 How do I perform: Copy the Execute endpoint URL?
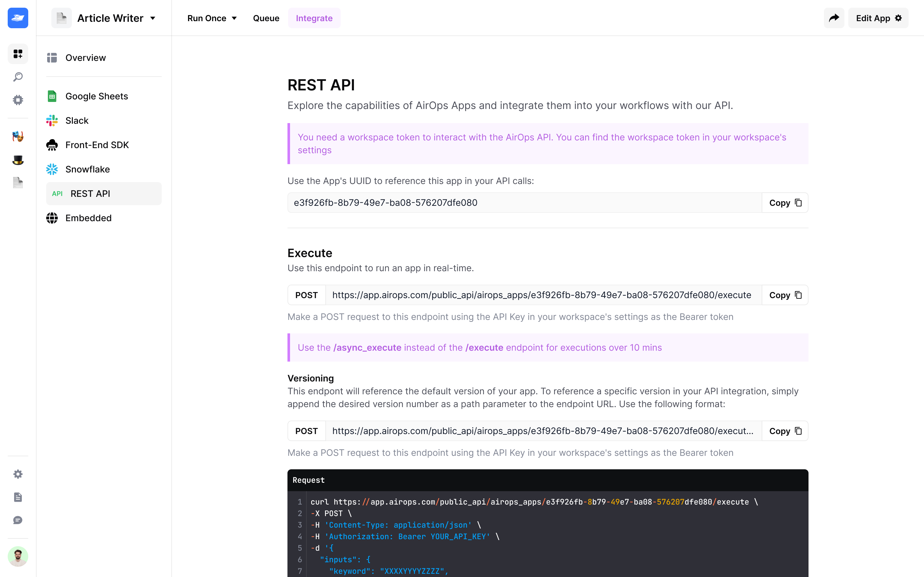(785, 295)
